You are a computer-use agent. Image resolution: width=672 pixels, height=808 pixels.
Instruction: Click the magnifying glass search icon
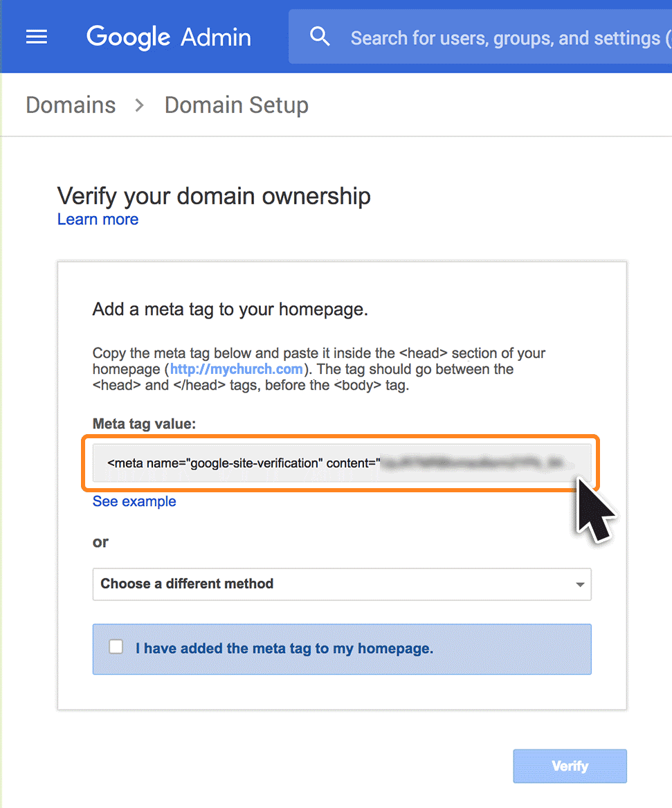320,37
